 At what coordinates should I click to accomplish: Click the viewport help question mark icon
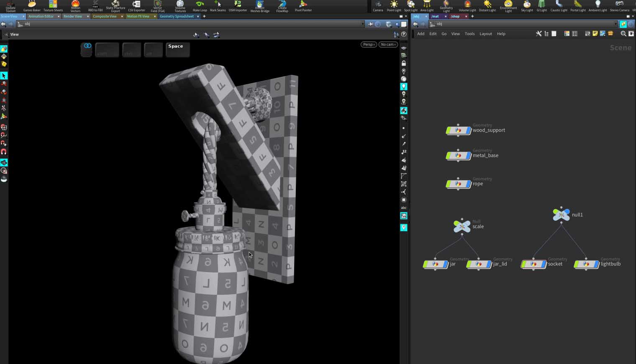[x=404, y=34]
